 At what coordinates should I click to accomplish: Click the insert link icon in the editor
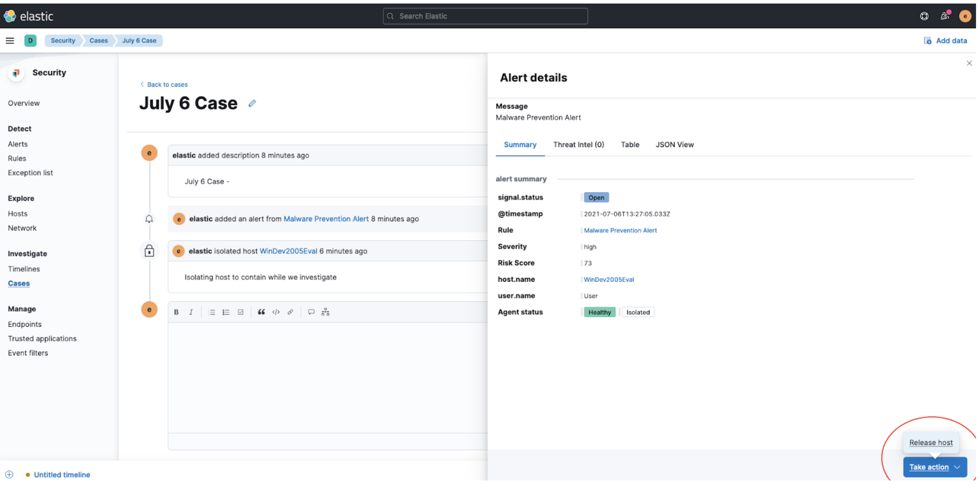click(290, 312)
